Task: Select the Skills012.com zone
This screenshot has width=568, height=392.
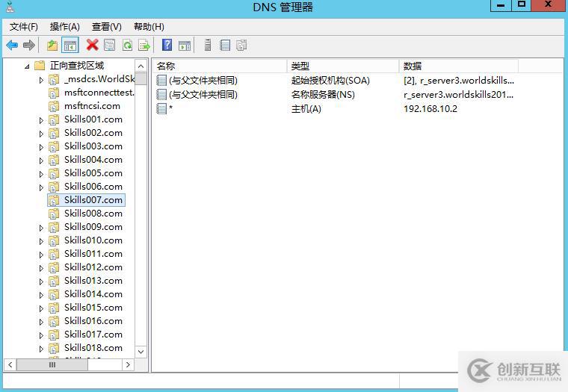Action: 93,267
